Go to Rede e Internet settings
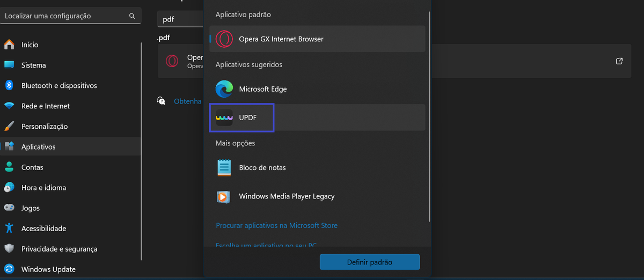 (71, 106)
